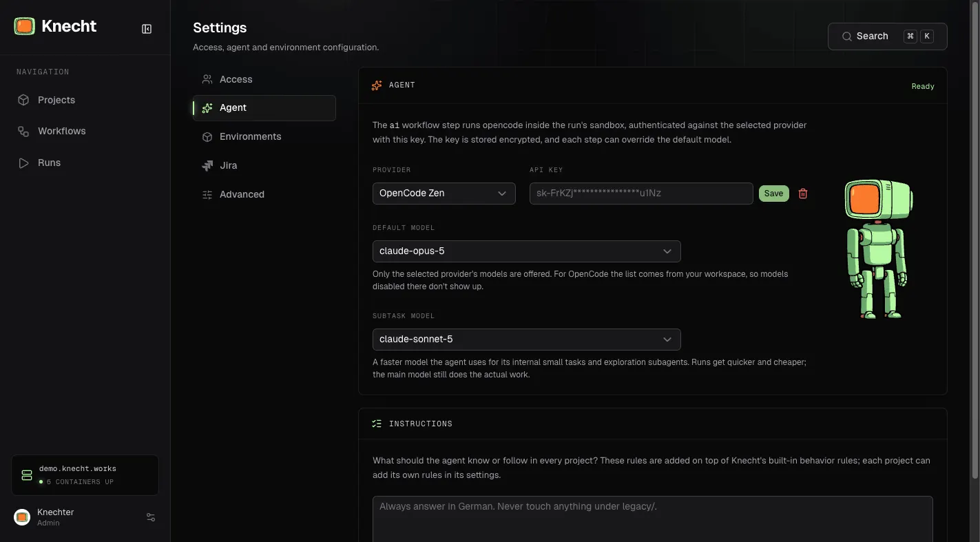Screen dimensions: 980x542
Task: Click the Jira logo icon
Action: (207, 166)
